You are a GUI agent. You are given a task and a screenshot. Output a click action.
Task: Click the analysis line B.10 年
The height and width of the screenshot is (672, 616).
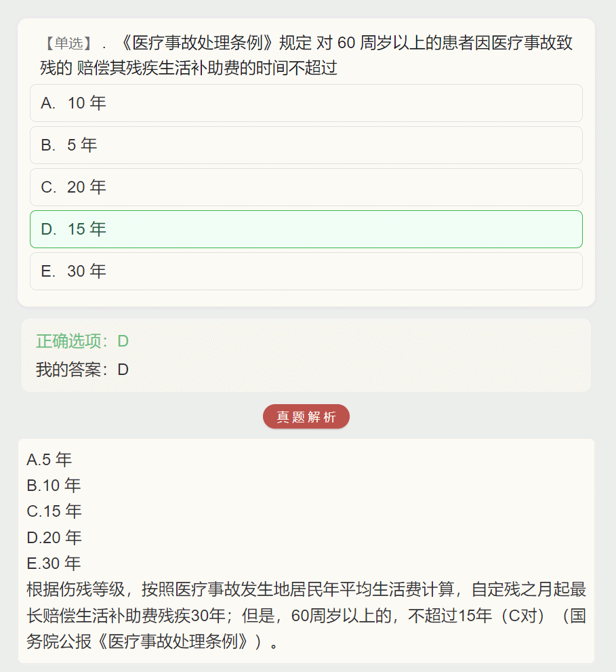coord(54,486)
